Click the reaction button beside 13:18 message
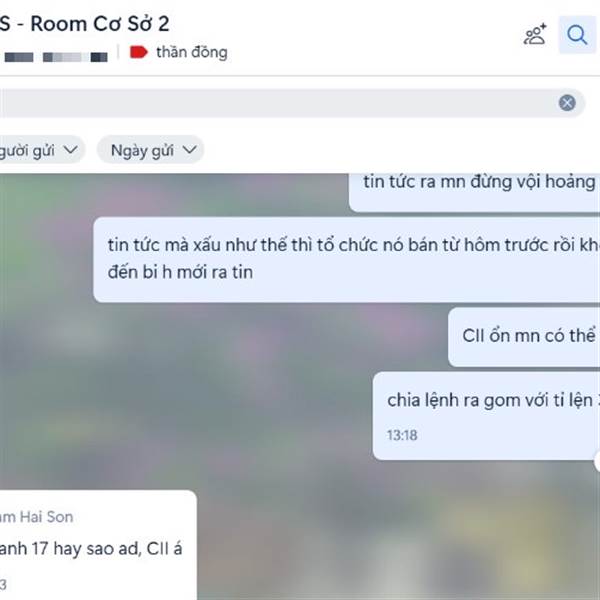This screenshot has height=600, width=600. [597, 462]
